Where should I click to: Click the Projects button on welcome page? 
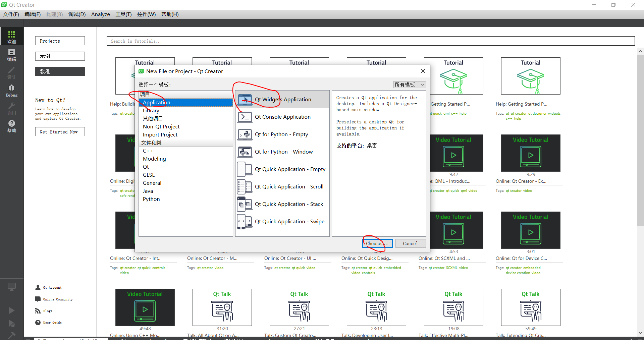[x=60, y=41]
